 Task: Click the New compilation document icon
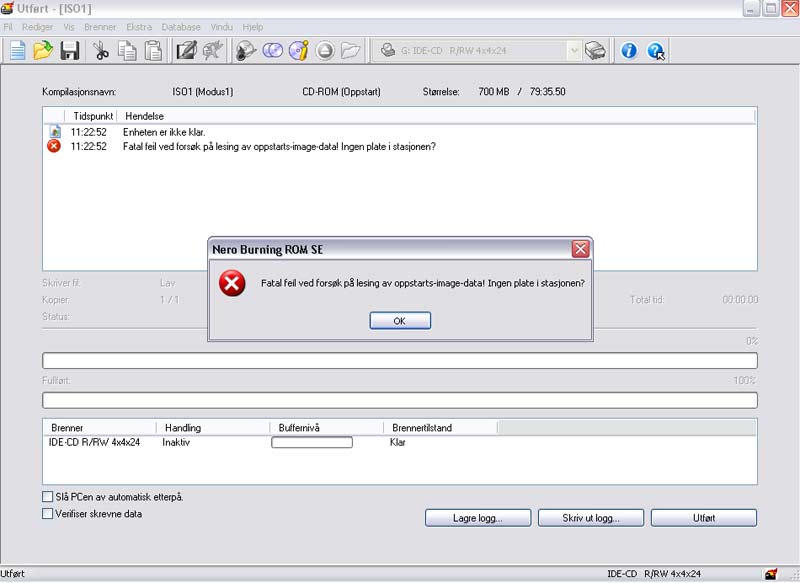17,50
